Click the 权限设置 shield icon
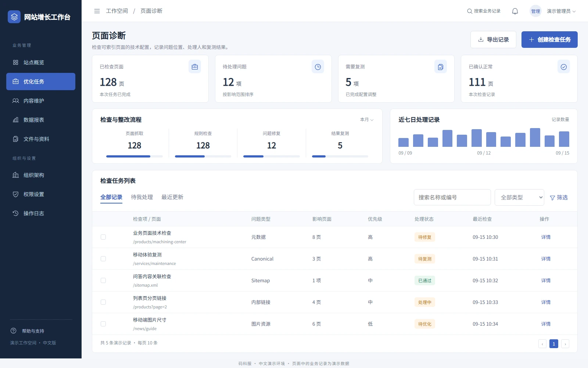Viewport: 588px width, 368px height. (x=15, y=194)
